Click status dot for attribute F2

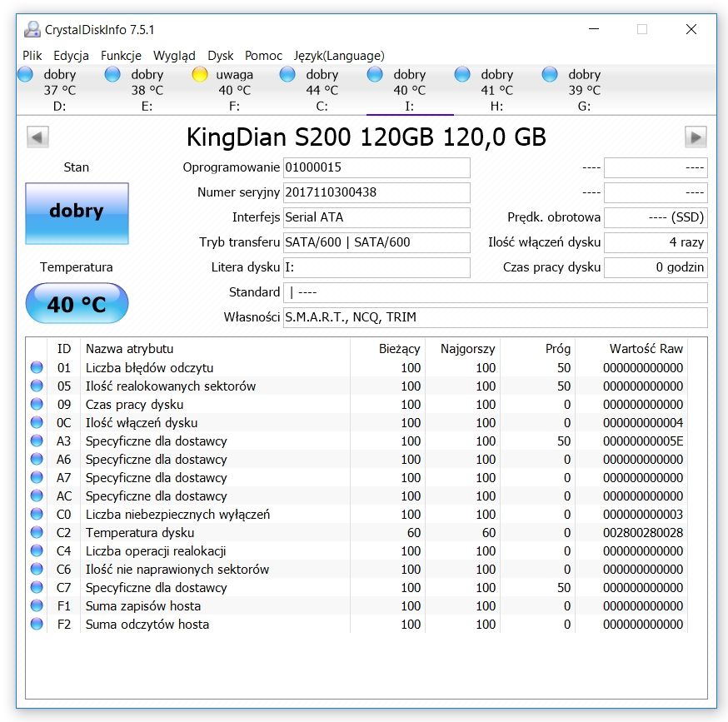(x=37, y=624)
